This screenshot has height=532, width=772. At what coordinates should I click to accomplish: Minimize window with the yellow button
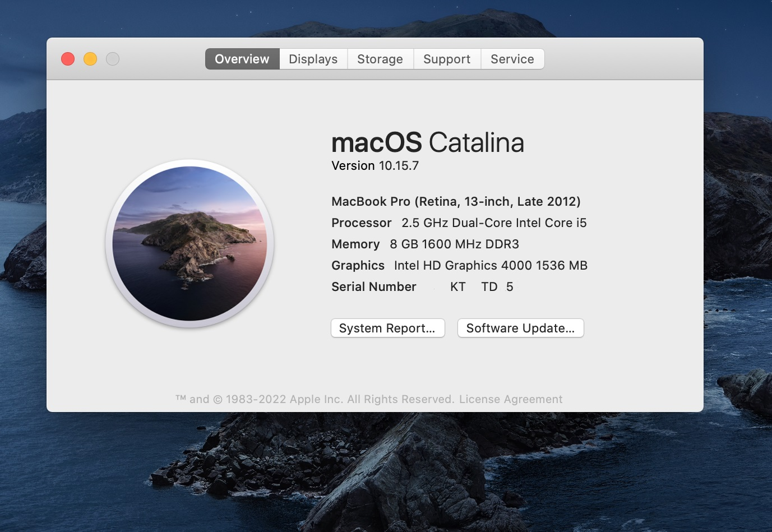(x=90, y=59)
